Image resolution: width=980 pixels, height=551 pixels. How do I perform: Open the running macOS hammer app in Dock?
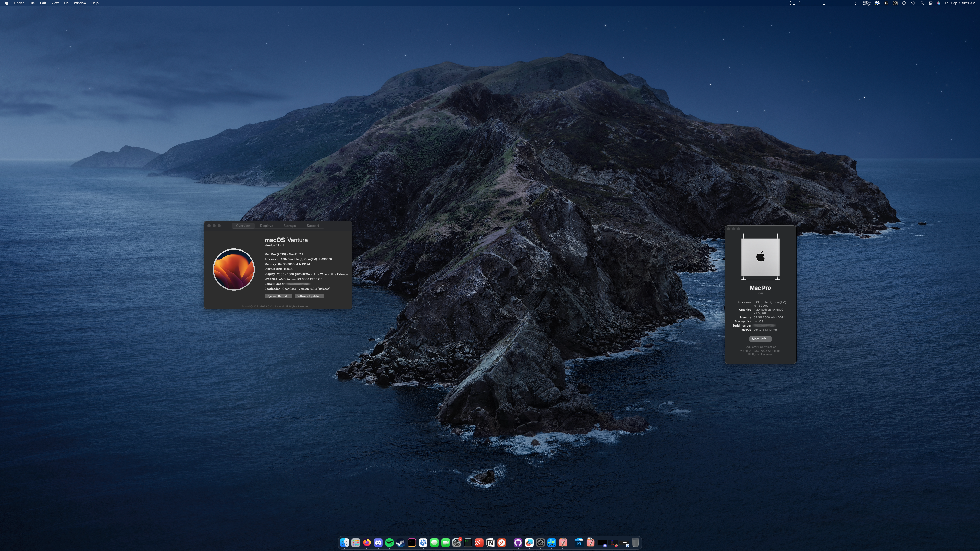point(563,543)
